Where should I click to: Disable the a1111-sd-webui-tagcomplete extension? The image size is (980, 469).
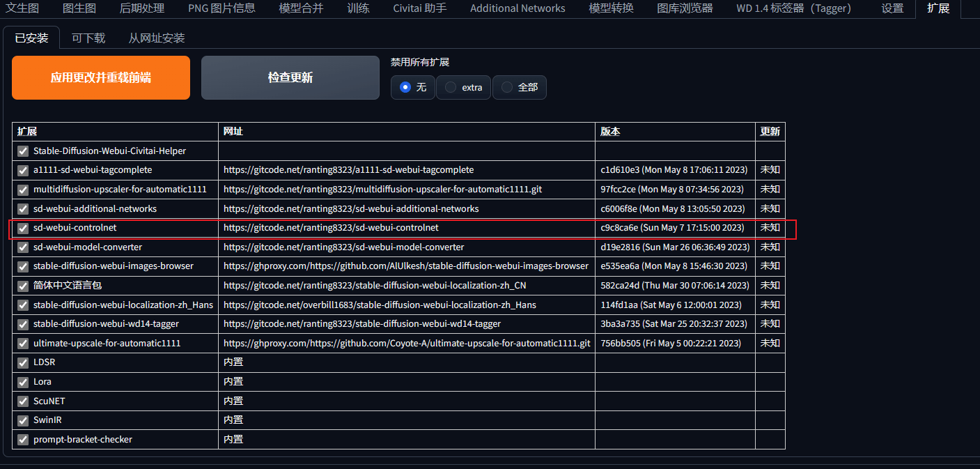coord(23,170)
